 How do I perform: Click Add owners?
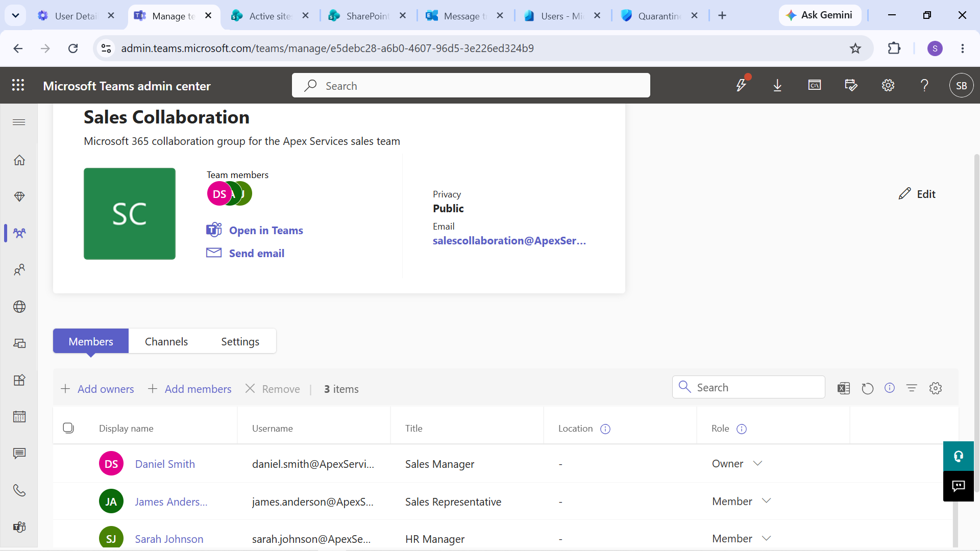[x=97, y=389]
